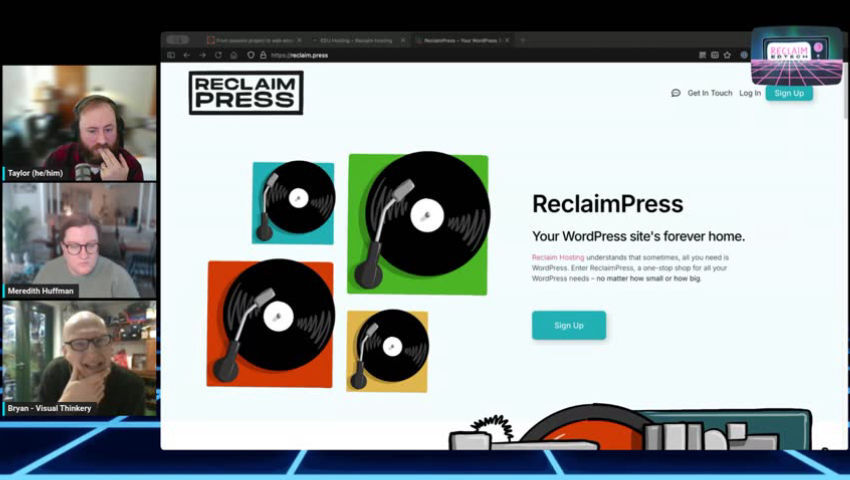Screen dimensions: 850x480
Task: Click the browser forward arrow
Action: pos(202,55)
